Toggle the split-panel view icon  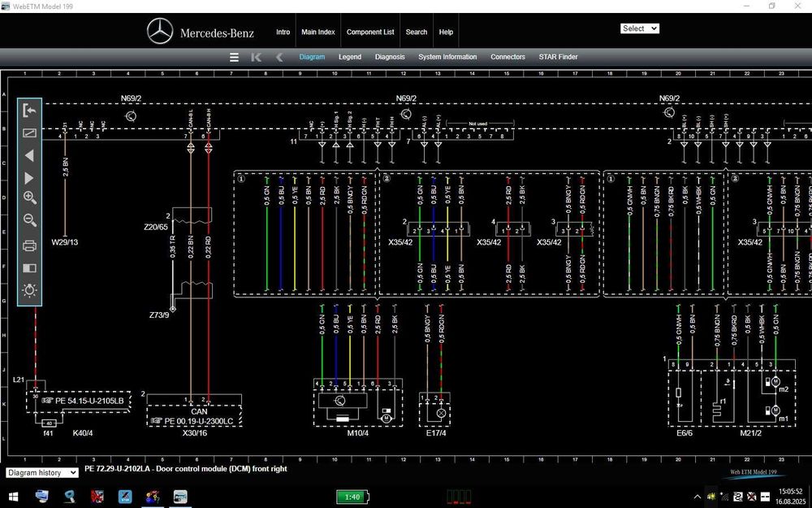[x=29, y=268]
